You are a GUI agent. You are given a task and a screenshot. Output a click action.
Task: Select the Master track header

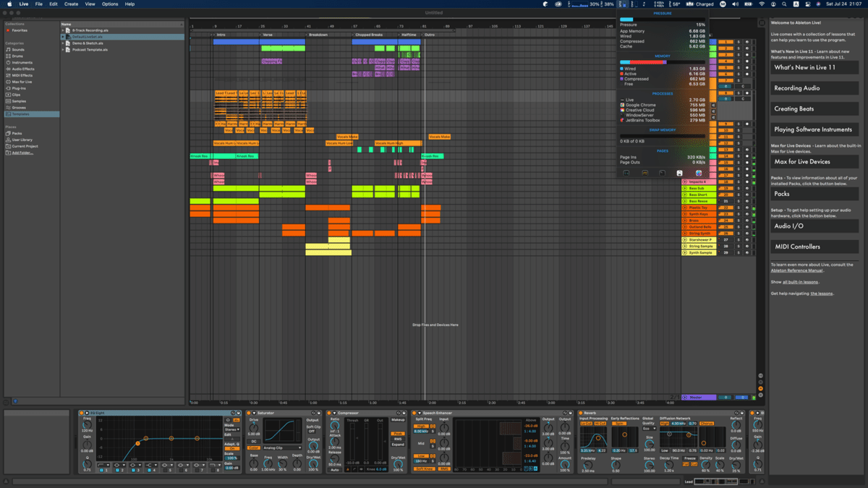(699, 397)
